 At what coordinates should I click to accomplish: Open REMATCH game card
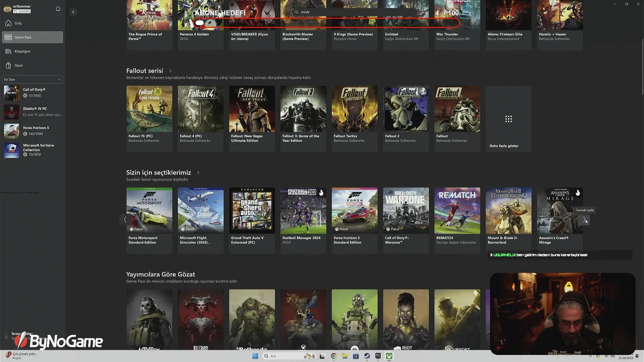pyautogui.click(x=457, y=220)
